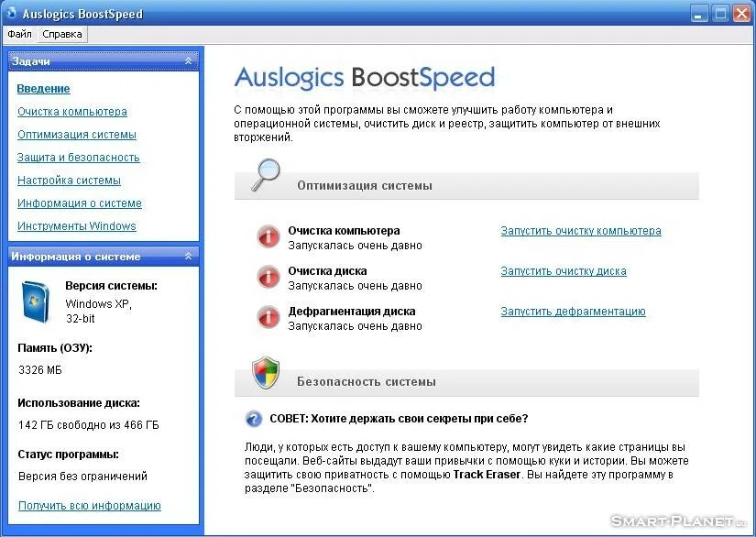Viewport: 756px width, 537px height.
Task: Open Инструменты Windows link
Action: (x=77, y=226)
